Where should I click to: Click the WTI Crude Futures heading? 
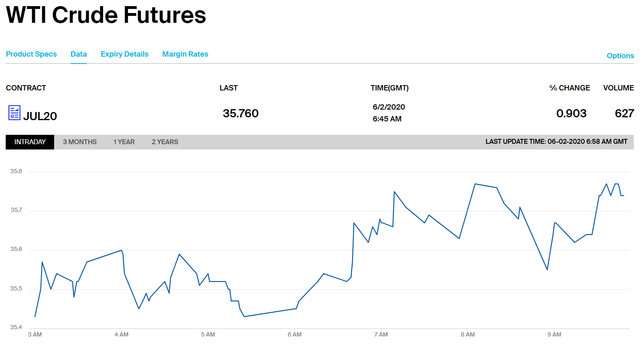(x=106, y=15)
